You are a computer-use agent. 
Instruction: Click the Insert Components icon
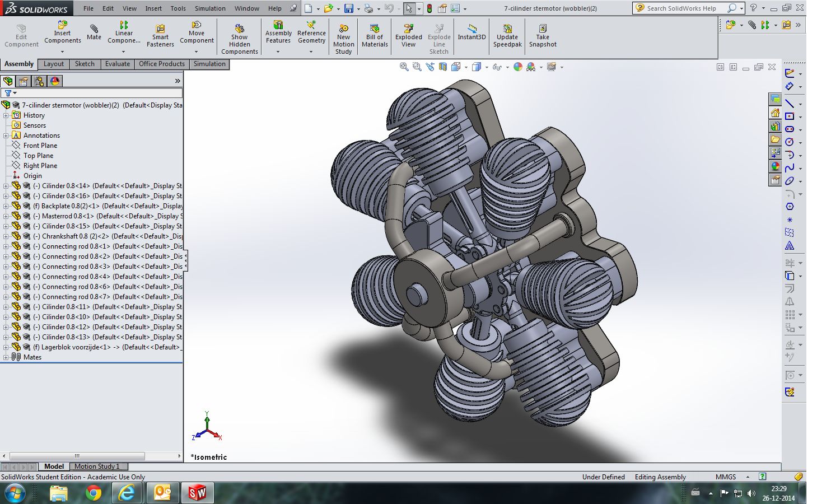point(62,25)
